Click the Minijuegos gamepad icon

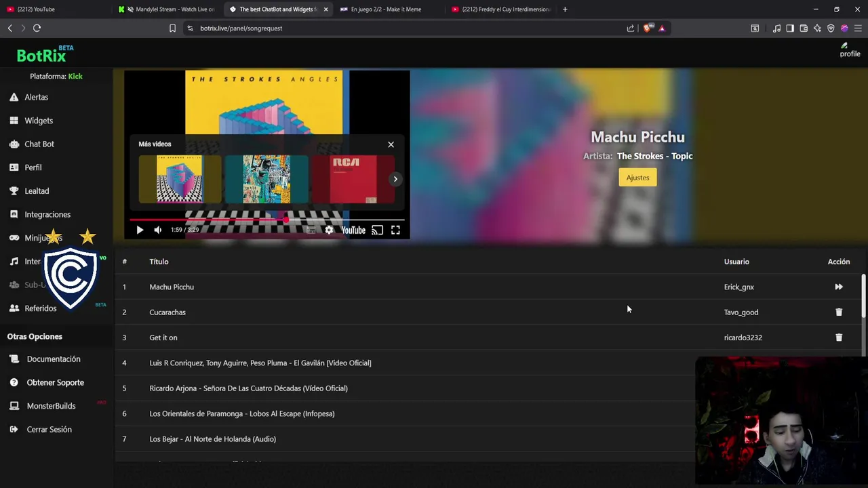14,238
